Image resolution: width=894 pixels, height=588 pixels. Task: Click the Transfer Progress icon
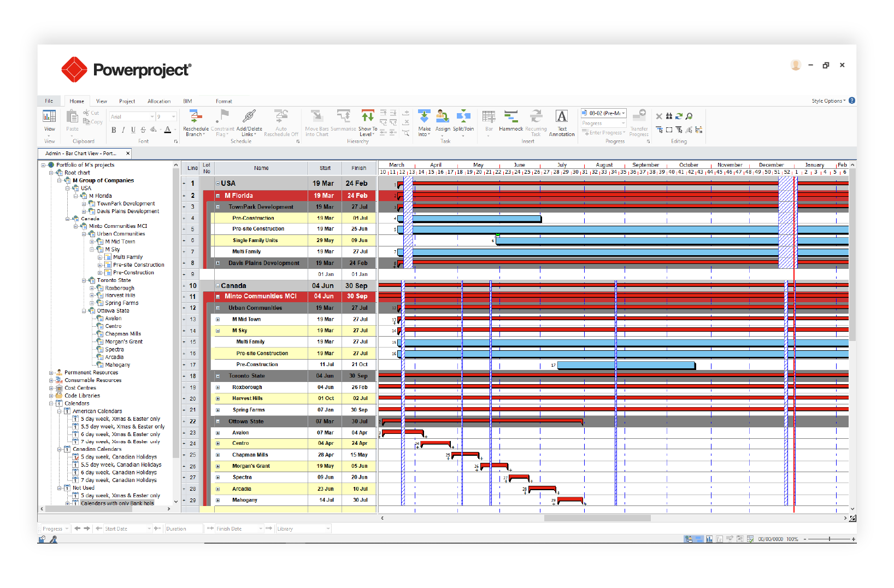click(639, 116)
